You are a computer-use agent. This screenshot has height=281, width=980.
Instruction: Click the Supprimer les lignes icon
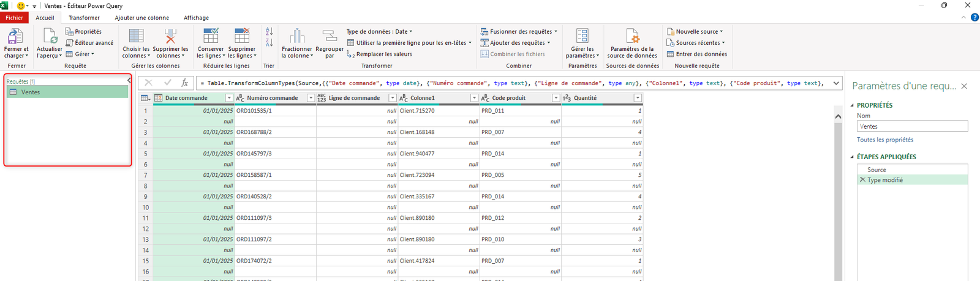tap(242, 36)
